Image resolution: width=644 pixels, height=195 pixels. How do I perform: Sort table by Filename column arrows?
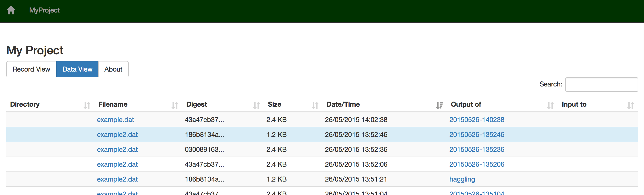click(175, 105)
